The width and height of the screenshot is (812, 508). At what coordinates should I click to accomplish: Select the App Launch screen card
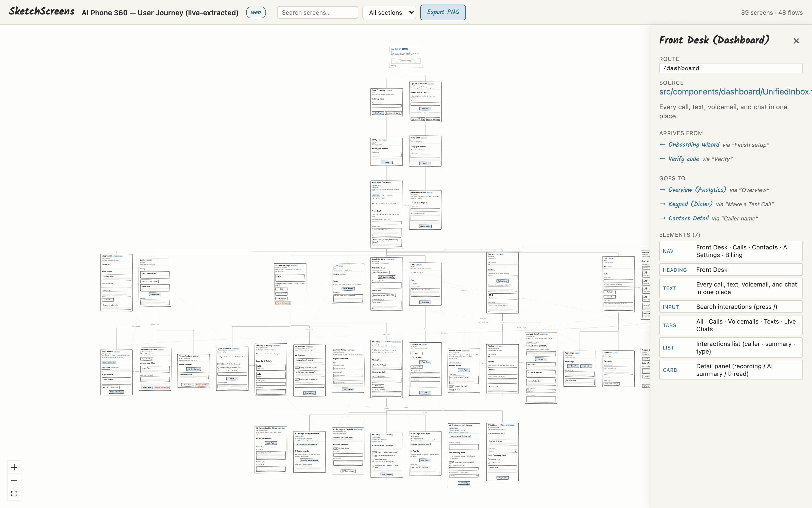point(406,57)
